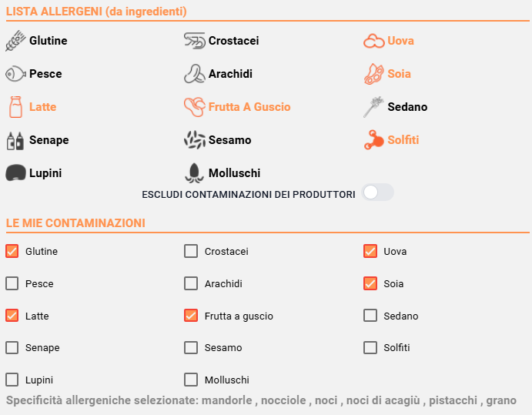Screen dimensions: 532x415
Task: Click the Sesamo seeds icon
Action: point(195,140)
